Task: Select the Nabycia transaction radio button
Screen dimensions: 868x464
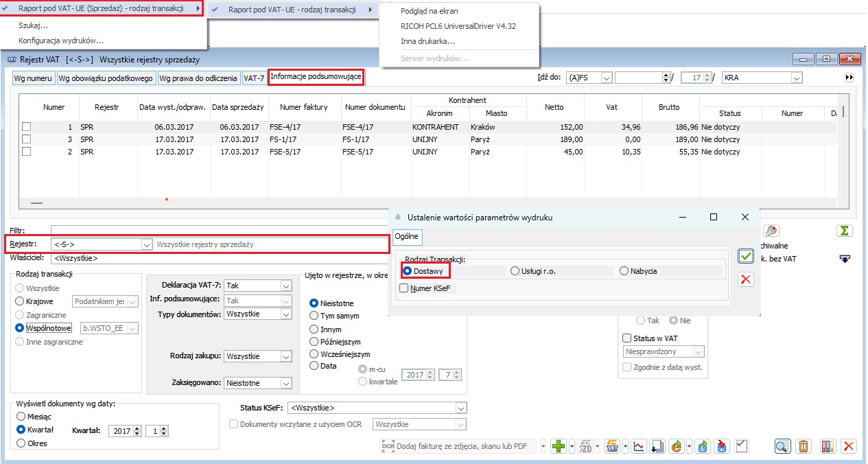Action: 624,271
